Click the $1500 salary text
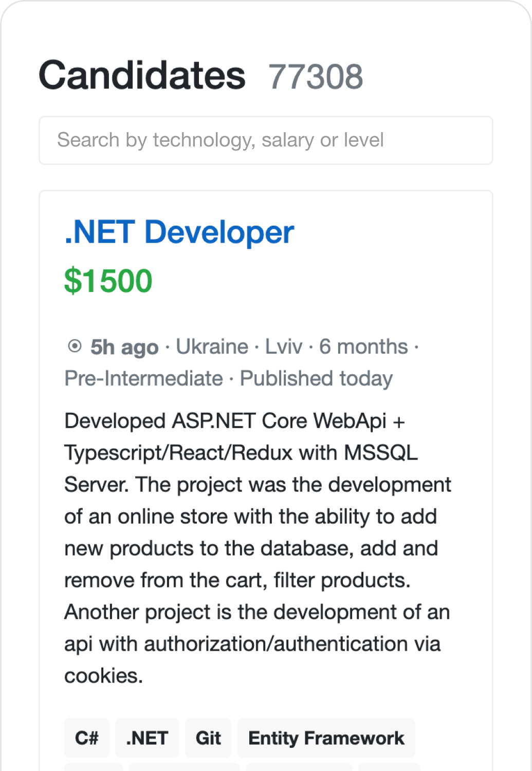 tap(108, 281)
